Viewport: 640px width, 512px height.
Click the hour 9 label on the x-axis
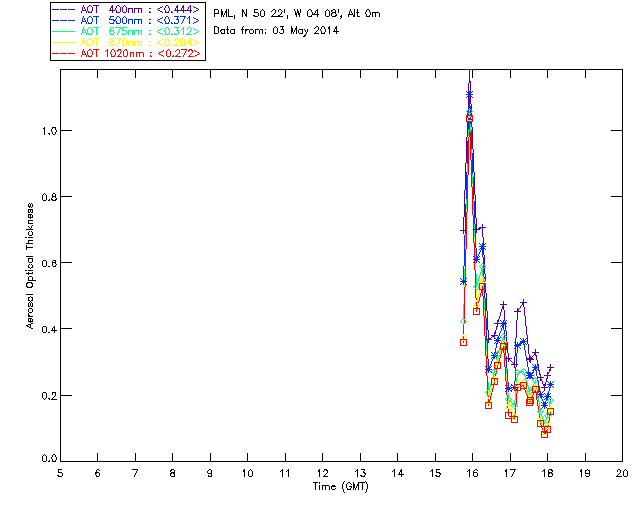[x=210, y=473]
